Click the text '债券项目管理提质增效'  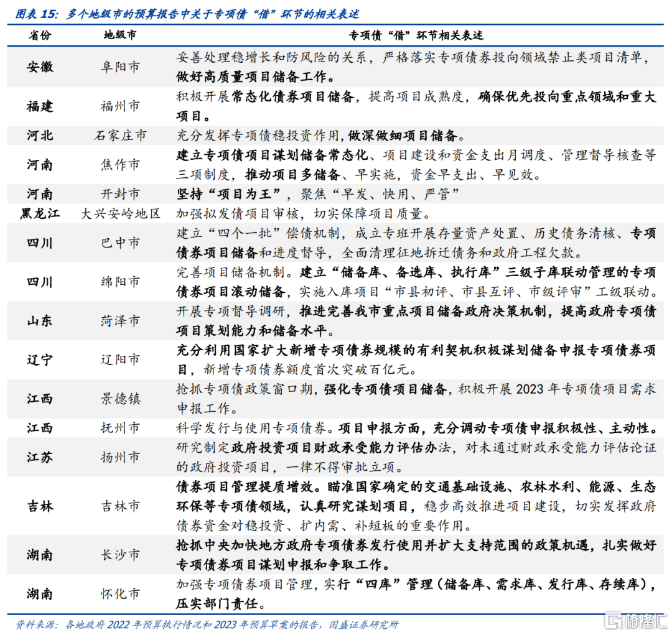245,487
